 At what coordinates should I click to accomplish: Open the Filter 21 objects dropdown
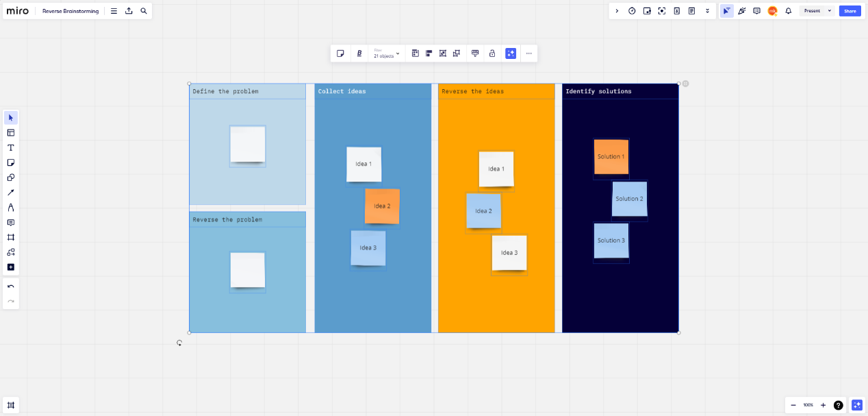point(386,53)
